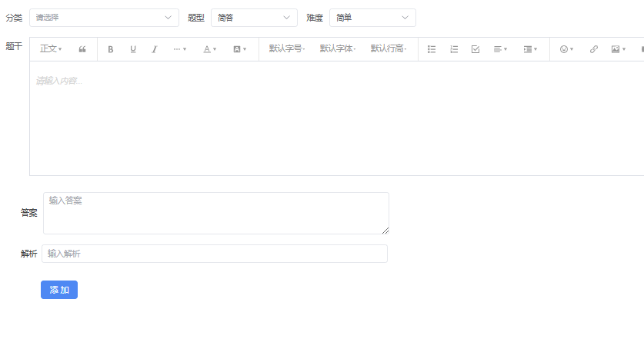
Task: Insert a hyperlink with the link icon
Action: point(593,49)
